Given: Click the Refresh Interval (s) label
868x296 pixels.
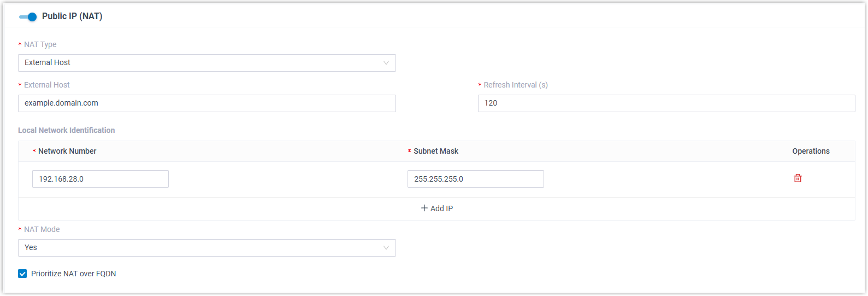Looking at the screenshot, I should tap(515, 85).
